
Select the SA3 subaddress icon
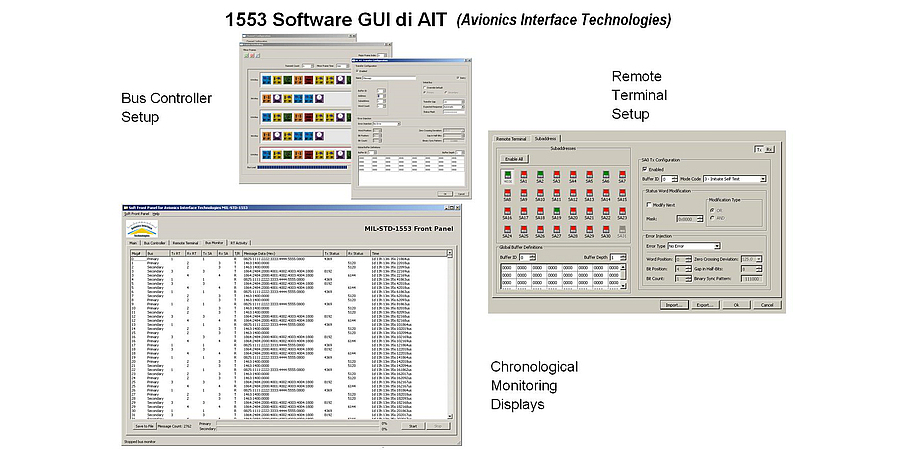coord(557,176)
